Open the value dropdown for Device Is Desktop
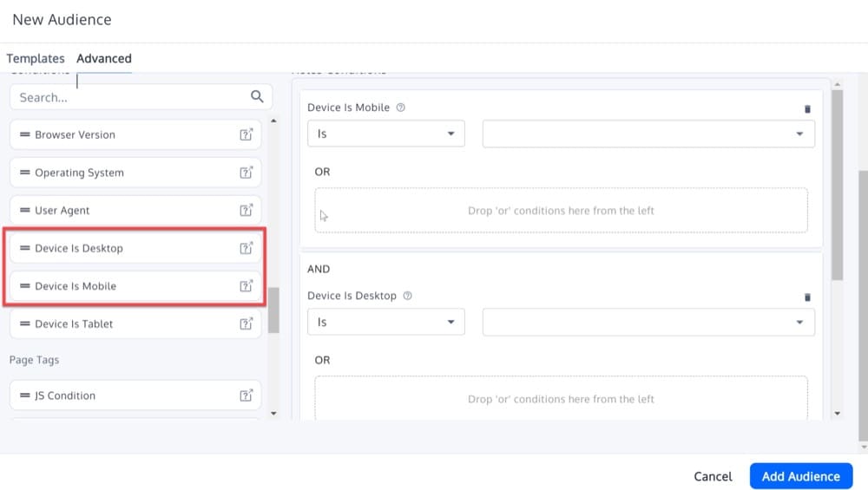 (x=648, y=323)
